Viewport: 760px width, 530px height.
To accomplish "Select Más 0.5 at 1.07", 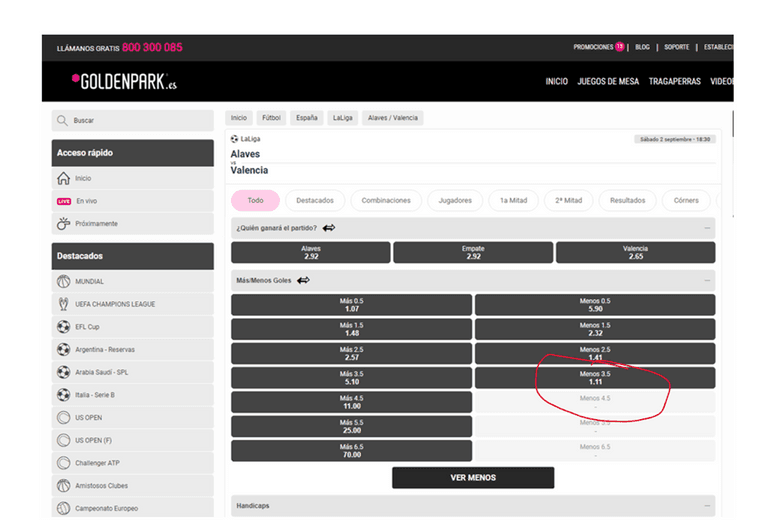I will (351, 305).
